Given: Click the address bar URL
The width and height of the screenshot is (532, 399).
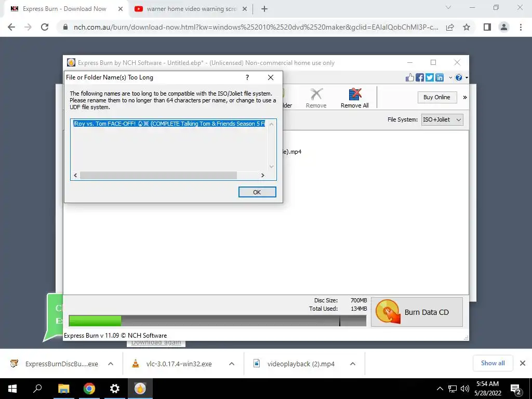Looking at the screenshot, I should click(256, 27).
